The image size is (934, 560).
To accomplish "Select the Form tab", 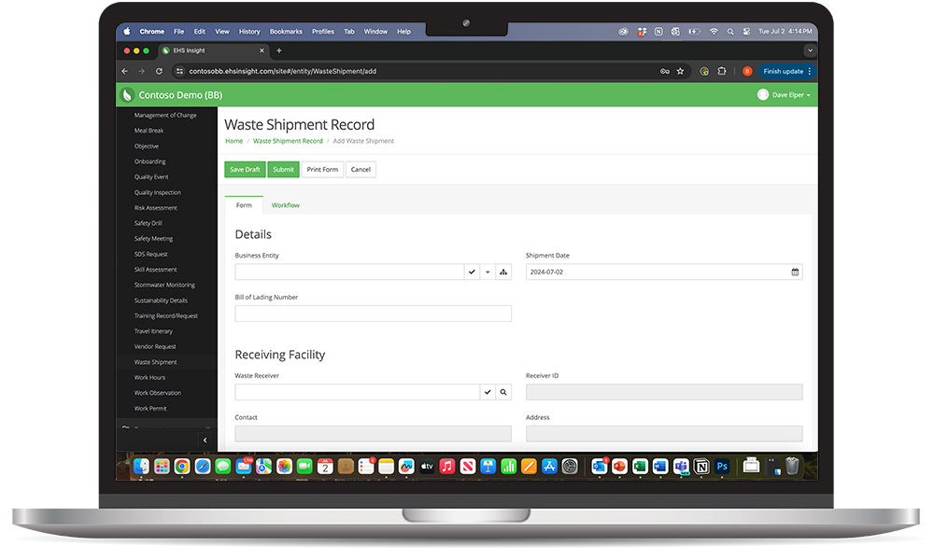I will (x=244, y=205).
